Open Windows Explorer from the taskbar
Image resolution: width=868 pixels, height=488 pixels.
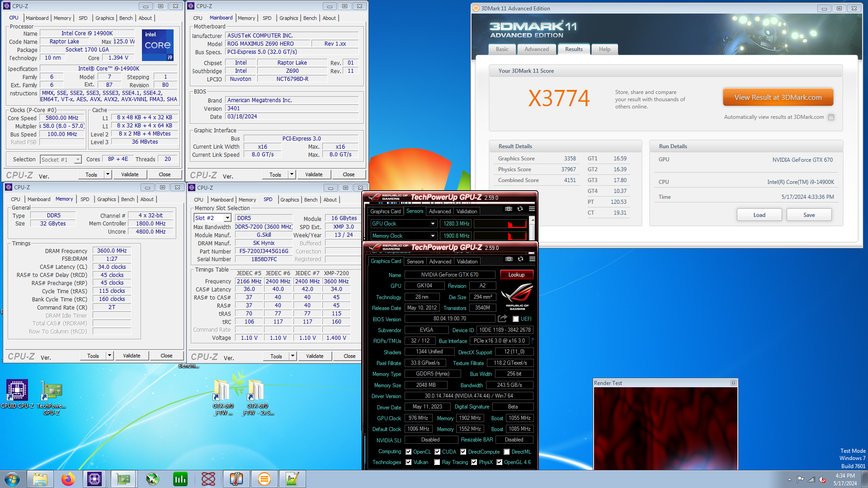point(40,479)
